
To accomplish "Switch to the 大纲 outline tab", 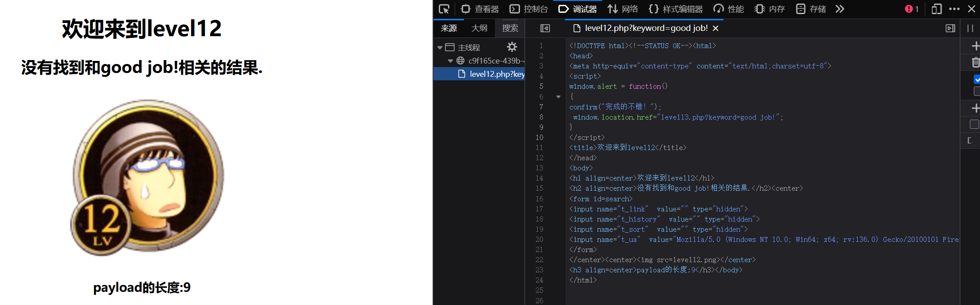I will 479,28.
